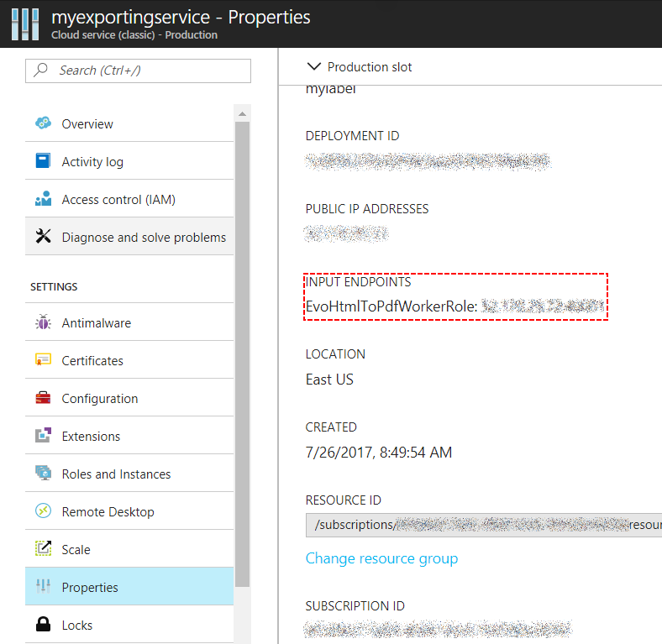Click the myexportingservice - Properties title
This screenshot has width=662, height=644.
click(181, 18)
